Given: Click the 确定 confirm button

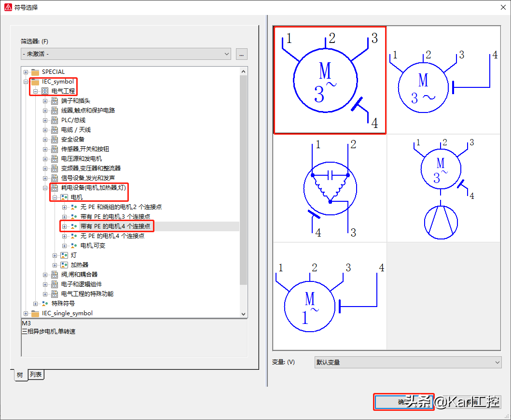Looking at the screenshot, I should (403, 402).
